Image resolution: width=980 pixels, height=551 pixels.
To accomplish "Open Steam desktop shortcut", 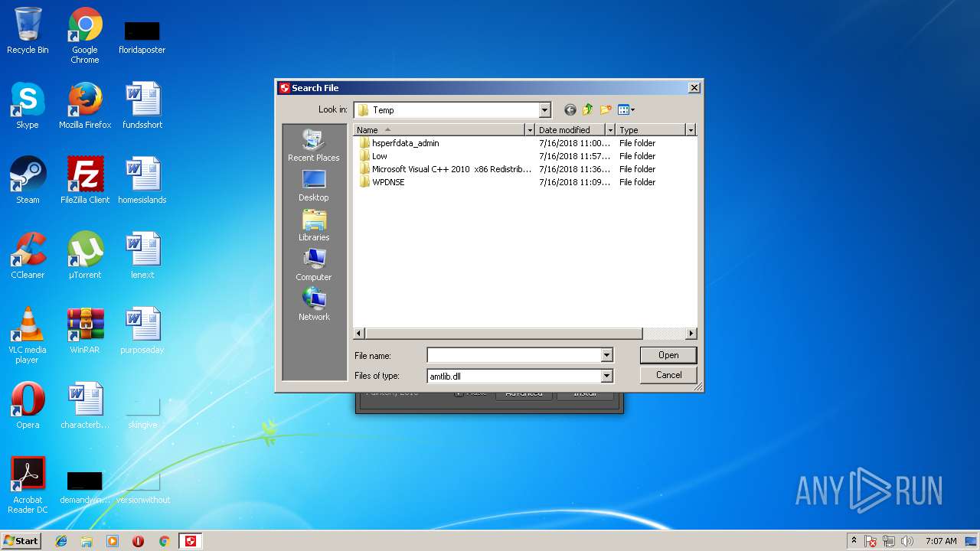I will [x=28, y=181].
